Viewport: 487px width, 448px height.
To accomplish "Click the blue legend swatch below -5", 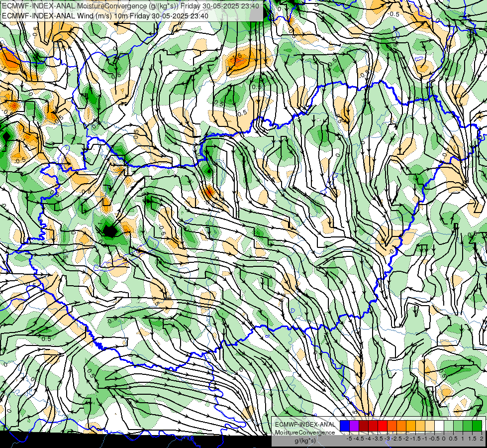I will point(345,426).
